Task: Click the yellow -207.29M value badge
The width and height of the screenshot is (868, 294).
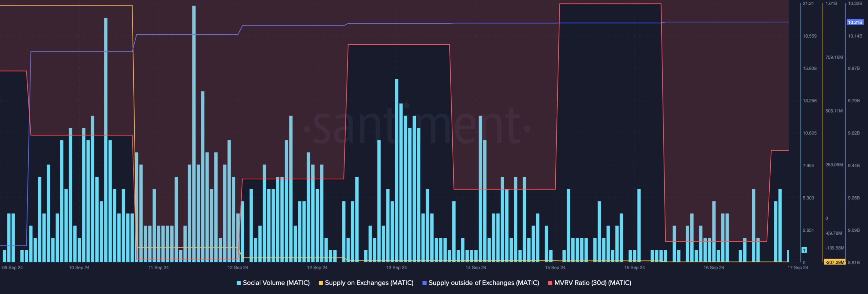Action: pos(835,262)
